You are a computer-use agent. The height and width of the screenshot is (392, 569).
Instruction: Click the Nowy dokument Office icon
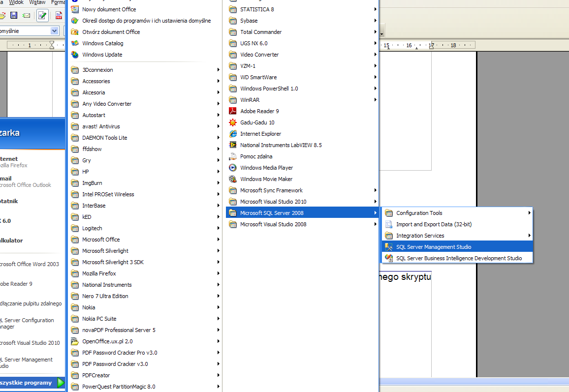pyautogui.click(x=75, y=9)
